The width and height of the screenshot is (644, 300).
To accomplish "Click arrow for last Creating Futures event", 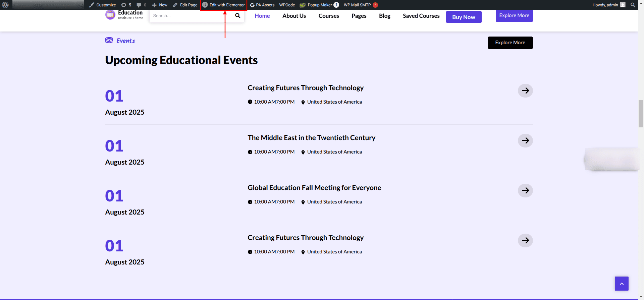I will pyautogui.click(x=525, y=240).
